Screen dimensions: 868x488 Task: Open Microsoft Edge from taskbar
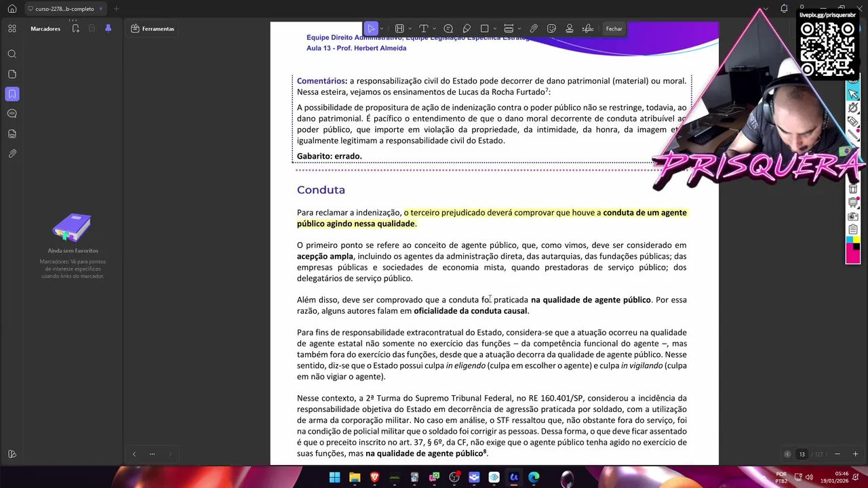pyautogui.click(x=534, y=477)
